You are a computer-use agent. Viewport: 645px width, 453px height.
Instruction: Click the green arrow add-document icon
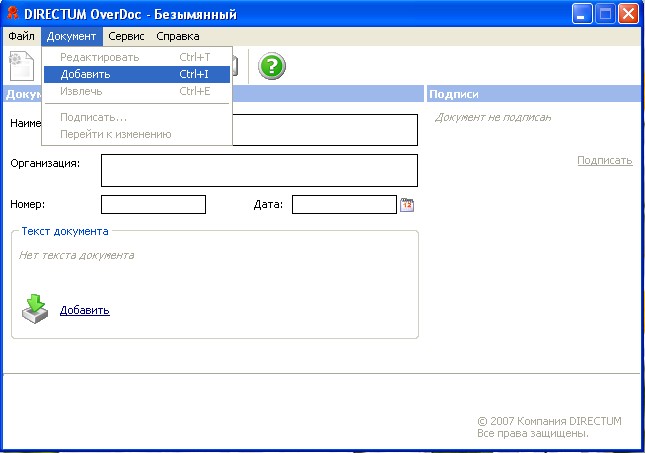click(x=35, y=309)
